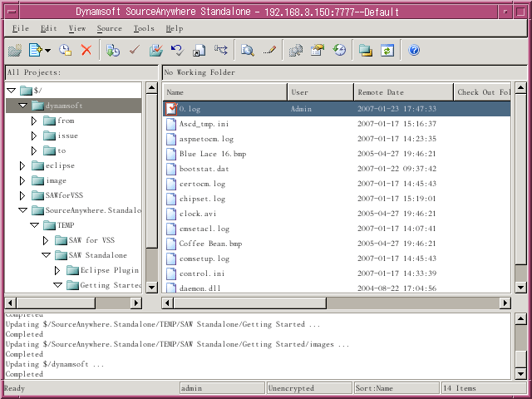This screenshot has height=399, width=532.
Task: Click the project tree vertical scrollbar down arrow
Action: click(x=151, y=288)
